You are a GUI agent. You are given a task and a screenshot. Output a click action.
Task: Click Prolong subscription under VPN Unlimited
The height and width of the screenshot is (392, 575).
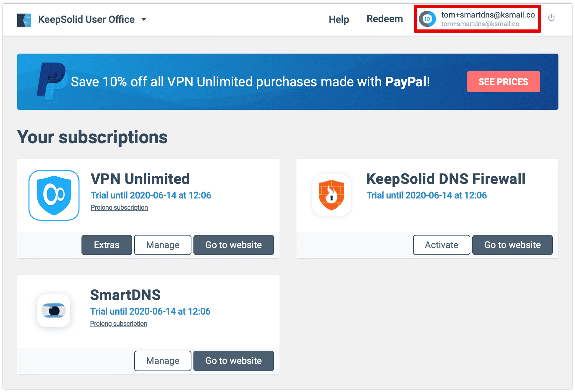click(119, 207)
